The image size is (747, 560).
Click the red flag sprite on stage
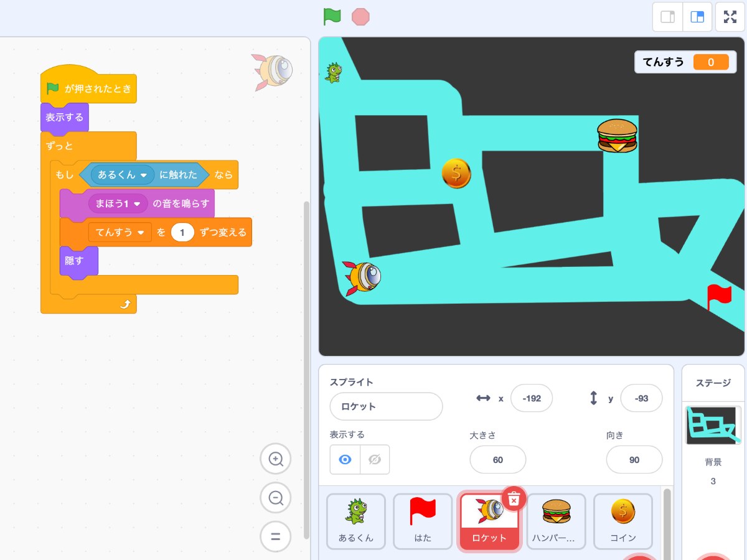pyautogui.click(x=720, y=297)
